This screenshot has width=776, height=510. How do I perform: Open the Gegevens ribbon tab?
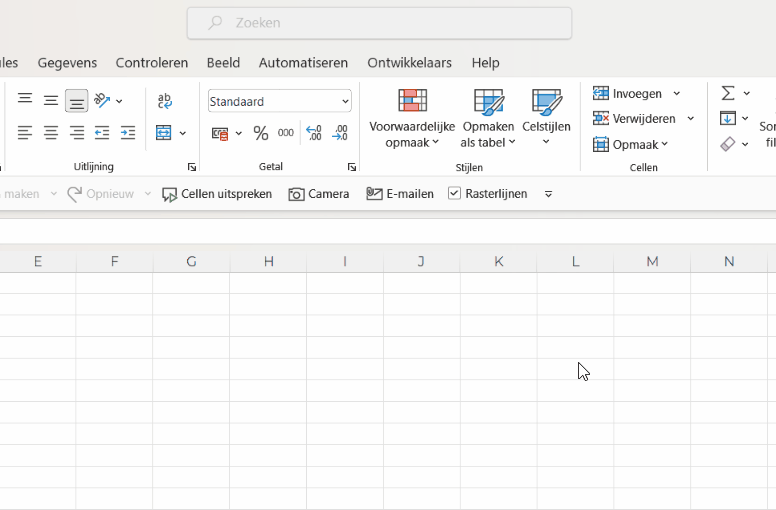pyautogui.click(x=67, y=62)
